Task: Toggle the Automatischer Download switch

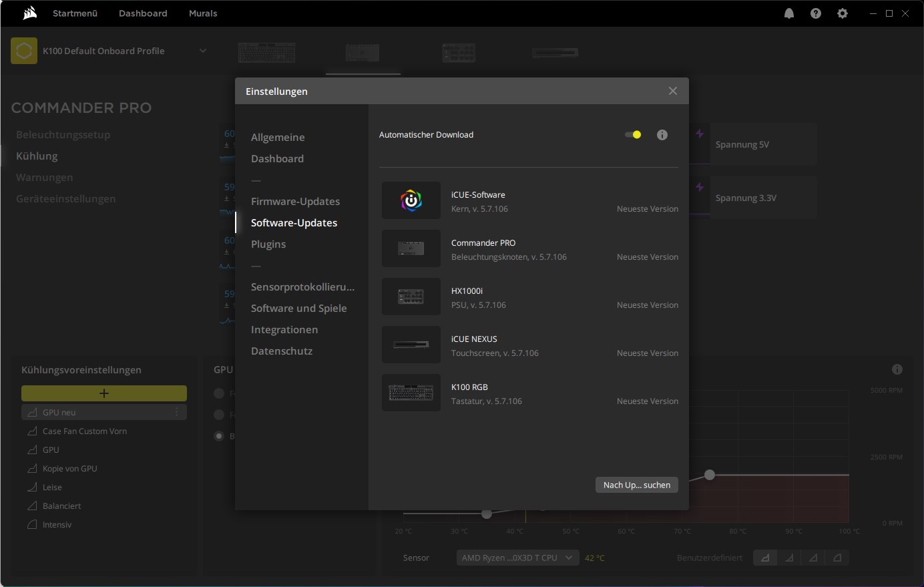Action: (x=633, y=135)
